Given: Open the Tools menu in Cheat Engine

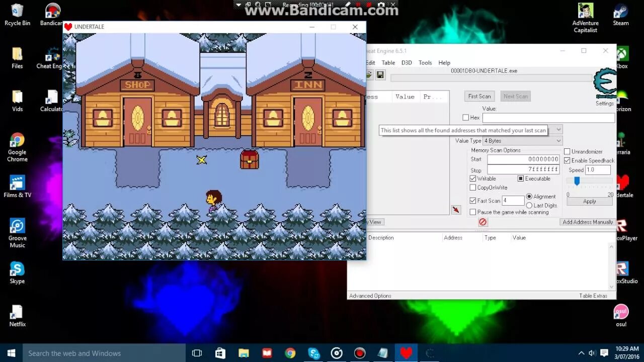Looking at the screenshot, I should click(425, 62).
